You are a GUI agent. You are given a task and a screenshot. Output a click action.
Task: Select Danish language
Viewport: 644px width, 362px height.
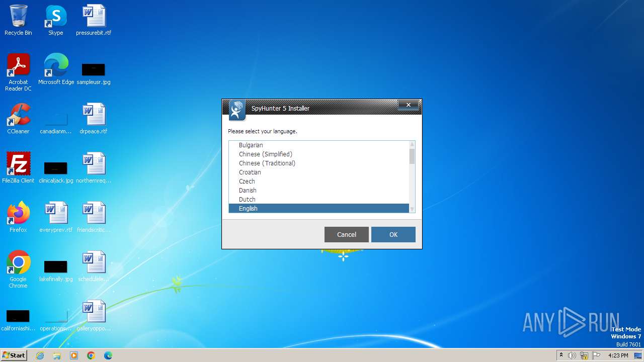click(319, 191)
